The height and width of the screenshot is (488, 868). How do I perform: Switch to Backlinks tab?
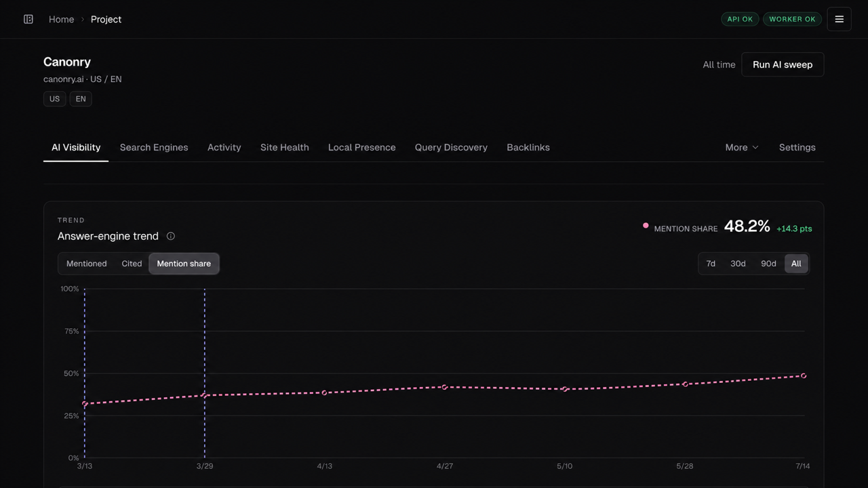[528, 147]
